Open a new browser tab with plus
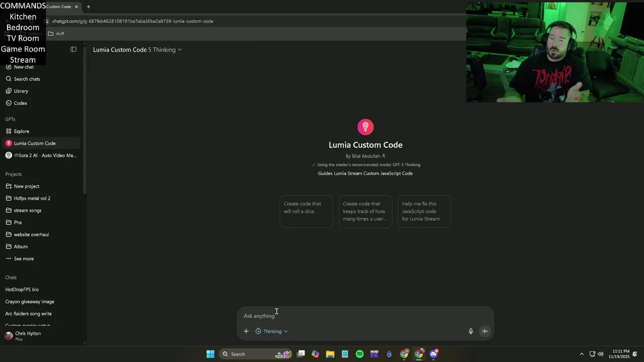This screenshot has width=644, height=362. 89,7
